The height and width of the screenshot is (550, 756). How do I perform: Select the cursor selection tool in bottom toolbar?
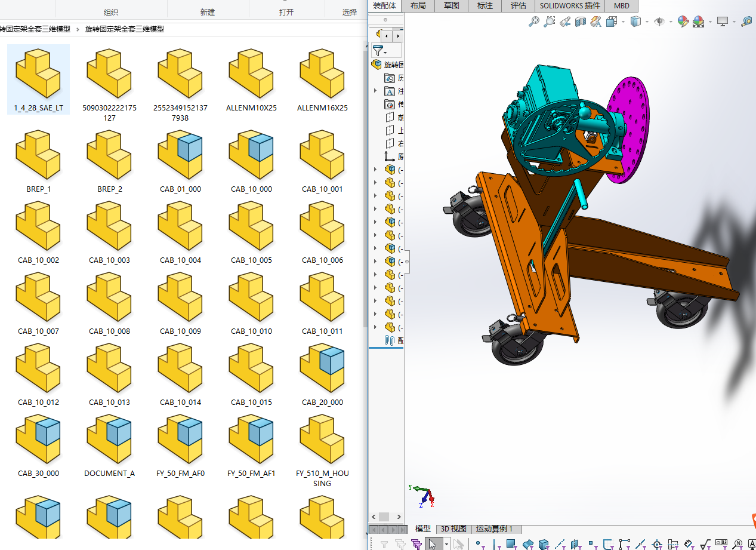pyautogui.click(x=432, y=544)
